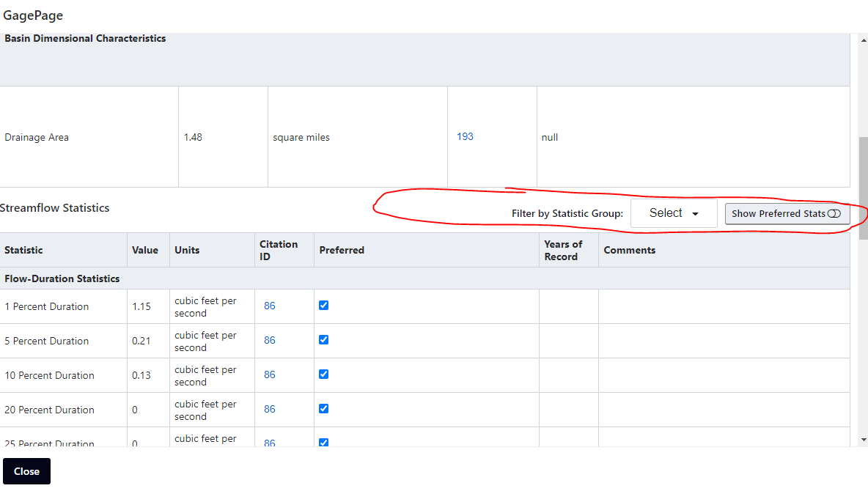
Task: Uncheck Preferred for 20 Percent Duration
Action: (324, 408)
